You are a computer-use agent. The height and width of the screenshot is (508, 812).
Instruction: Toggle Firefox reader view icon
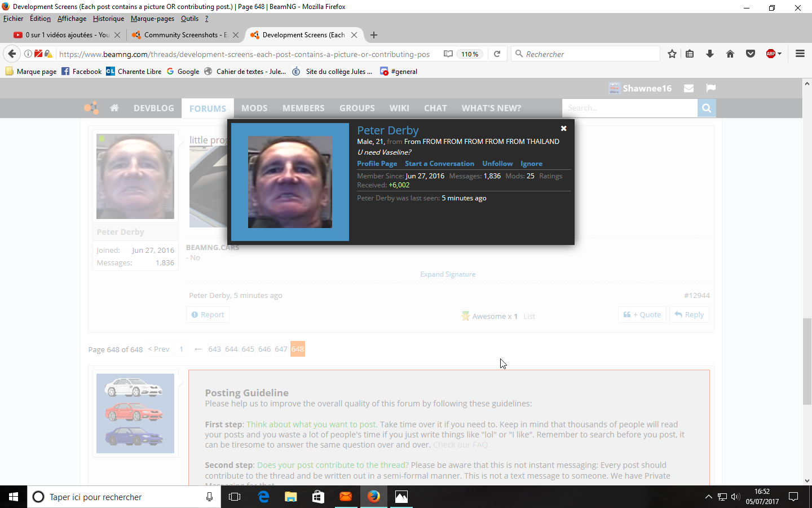click(448, 54)
